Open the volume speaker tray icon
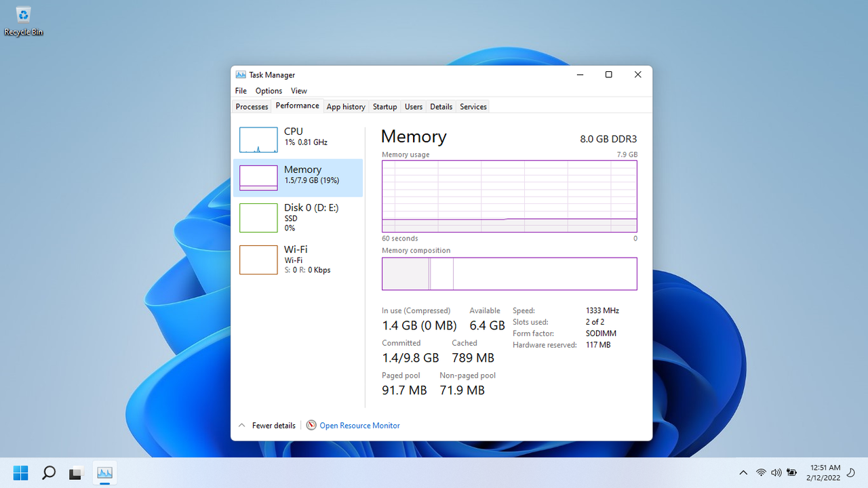 776,472
